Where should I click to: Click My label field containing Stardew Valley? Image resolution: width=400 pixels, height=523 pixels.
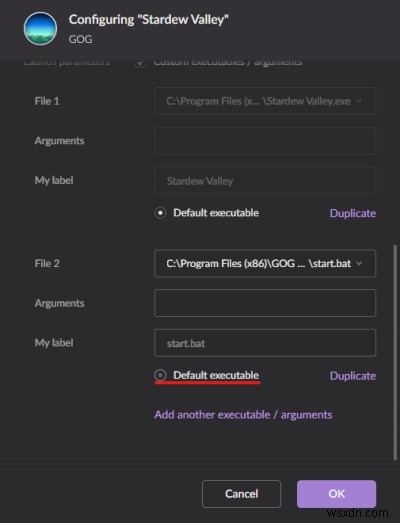[265, 180]
